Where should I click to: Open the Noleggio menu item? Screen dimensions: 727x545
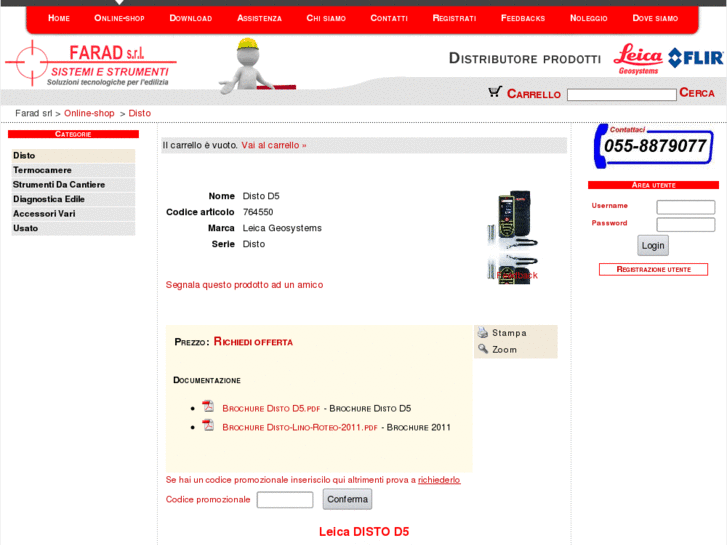[588, 18]
